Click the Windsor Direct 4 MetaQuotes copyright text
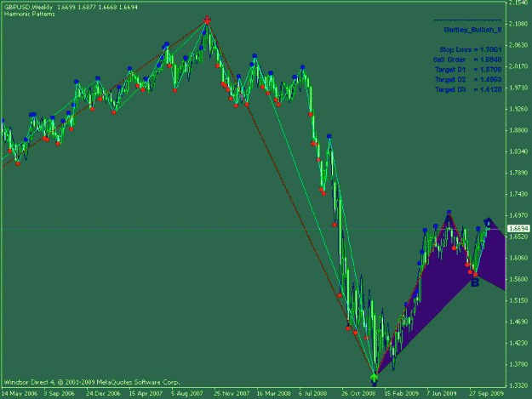 pyautogui.click(x=92, y=382)
